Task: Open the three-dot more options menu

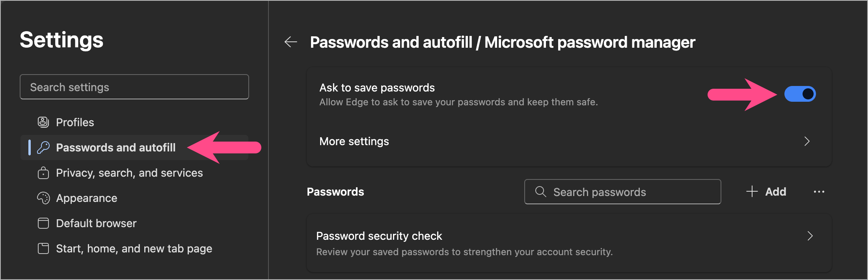Action: (819, 192)
